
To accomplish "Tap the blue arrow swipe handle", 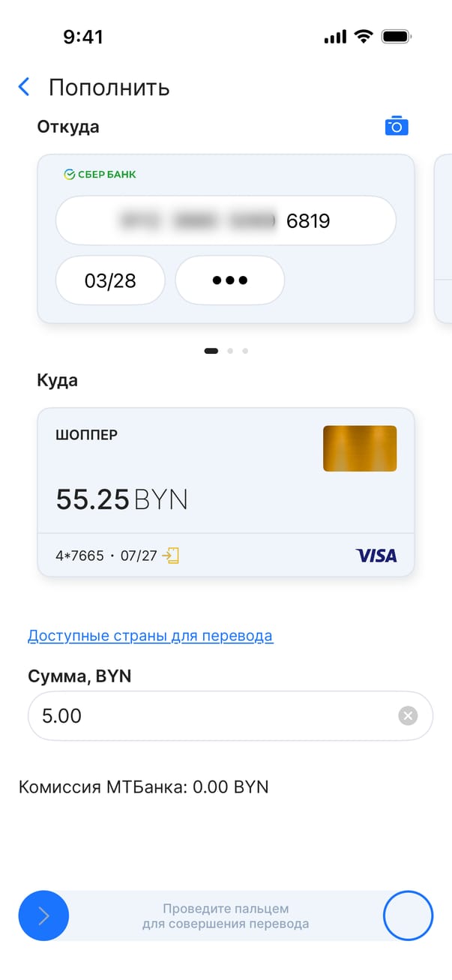I will pyautogui.click(x=43, y=916).
